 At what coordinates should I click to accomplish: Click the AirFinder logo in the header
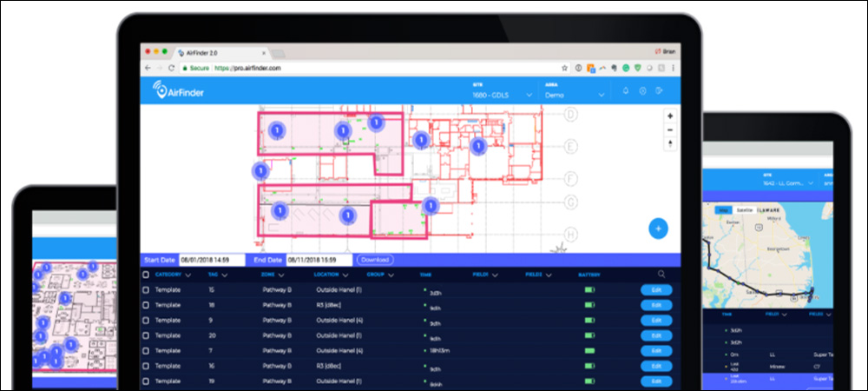click(178, 91)
